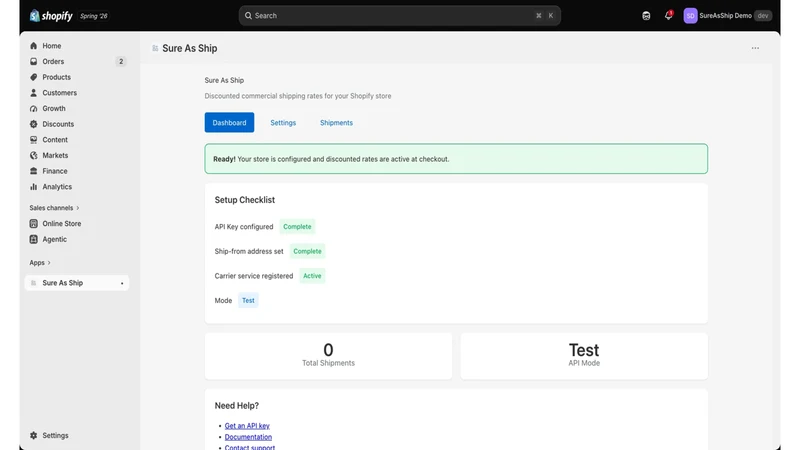
Task: Open the three-dot more actions menu
Action: pos(755,48)
